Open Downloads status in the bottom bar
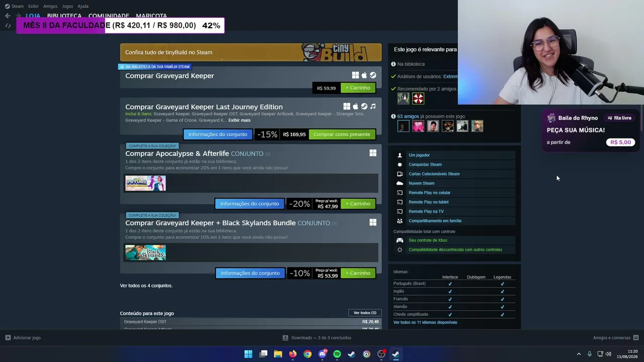This screenshot has height=362, width=644. tap(317, 338)
